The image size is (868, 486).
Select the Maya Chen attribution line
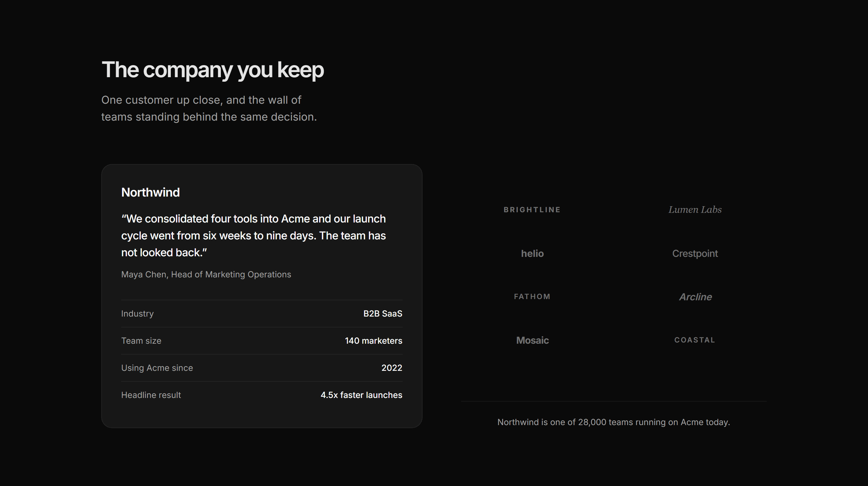click(x=206, y=275)
